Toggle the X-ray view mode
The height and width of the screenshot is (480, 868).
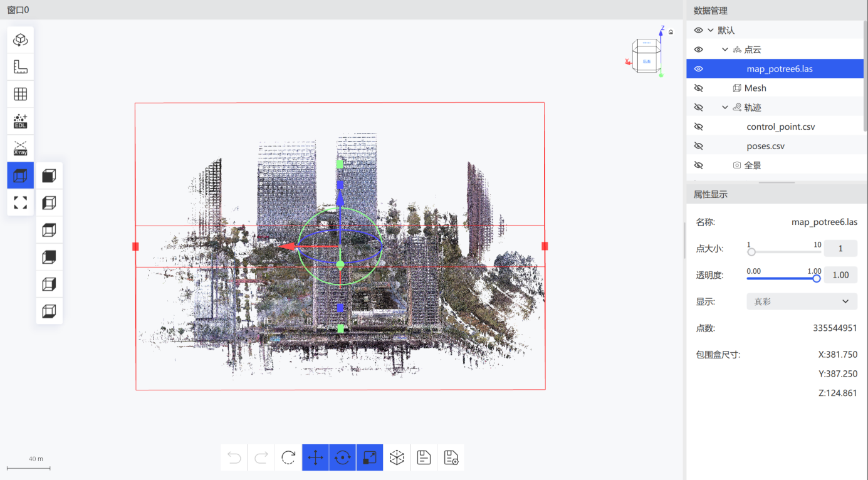[21, 148]
